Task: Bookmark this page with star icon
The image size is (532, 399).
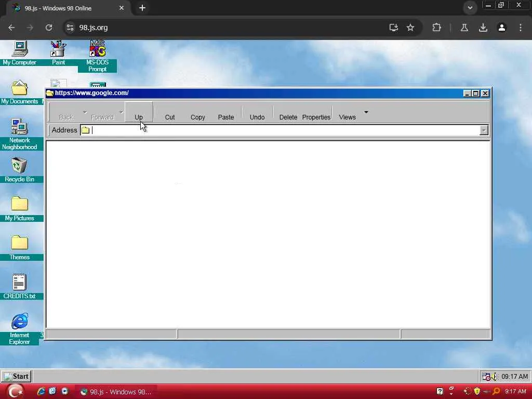Action: click(x=410, y=28)
